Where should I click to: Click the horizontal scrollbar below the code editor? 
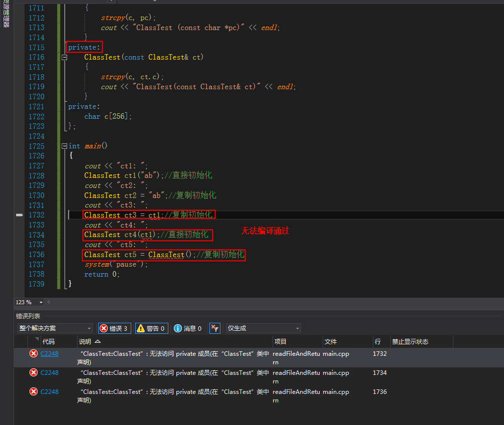click(250, 302)
